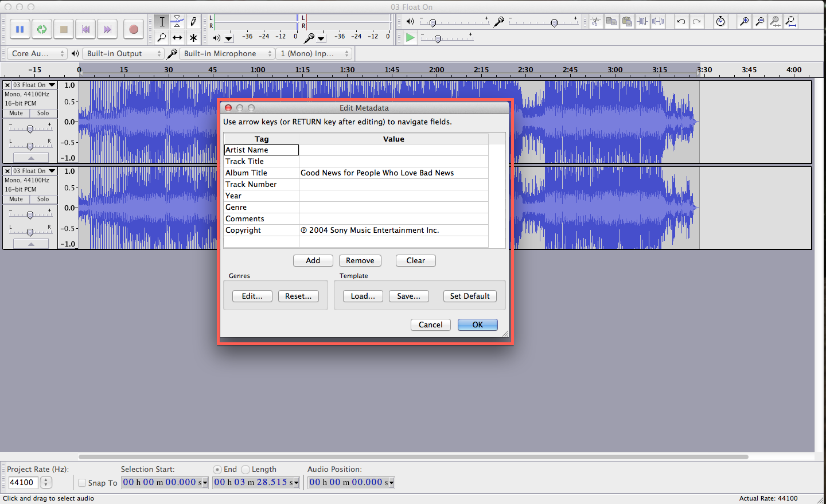The image size is (826, 504).
Task: Click the green Play-at-speed button
Action: (410, 38)
